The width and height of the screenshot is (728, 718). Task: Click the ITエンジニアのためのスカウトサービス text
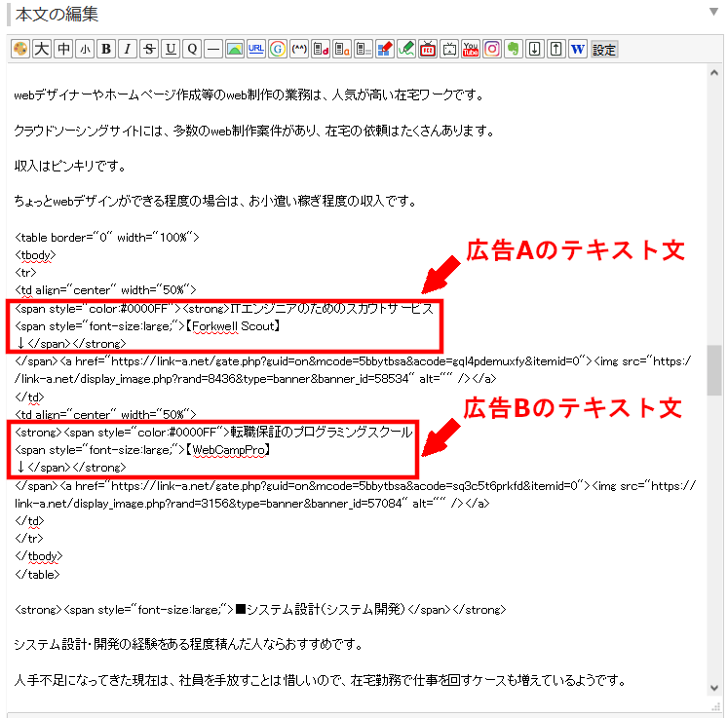pos(331,309)
